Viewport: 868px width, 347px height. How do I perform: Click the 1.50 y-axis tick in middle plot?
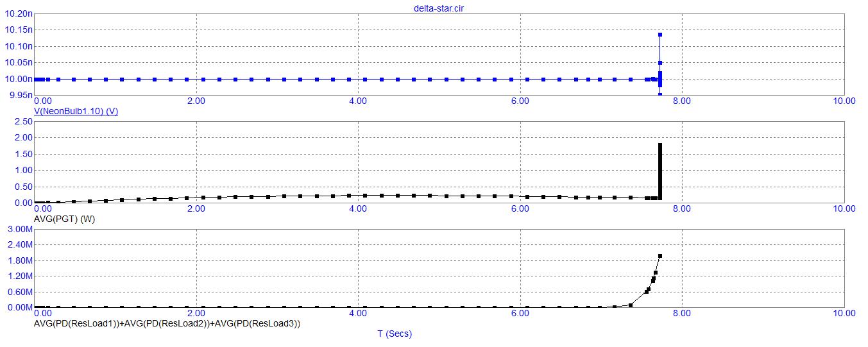pyautogui.click(x=22, y=154)
